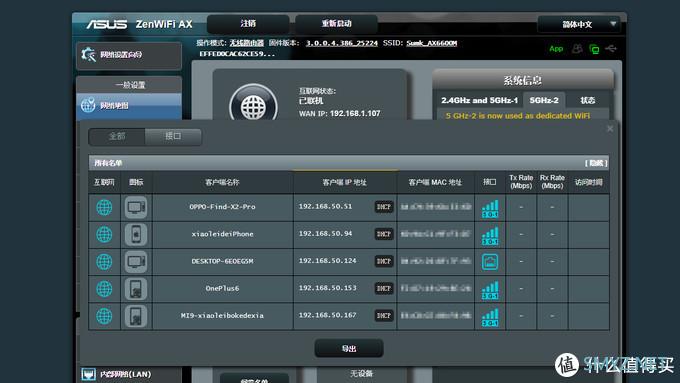Change device icon for OnePlus6
This screenshot has height=383, width=680.
(x=136, y=289)
